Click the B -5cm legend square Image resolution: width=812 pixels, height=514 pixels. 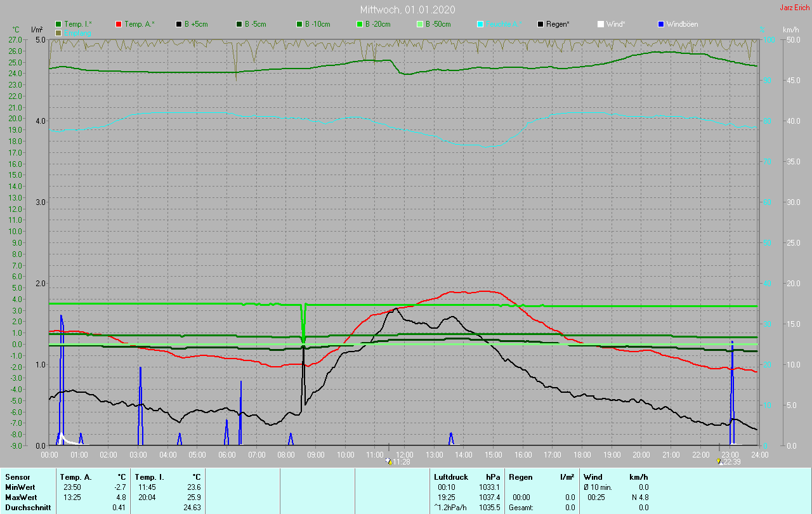[240, 24]
